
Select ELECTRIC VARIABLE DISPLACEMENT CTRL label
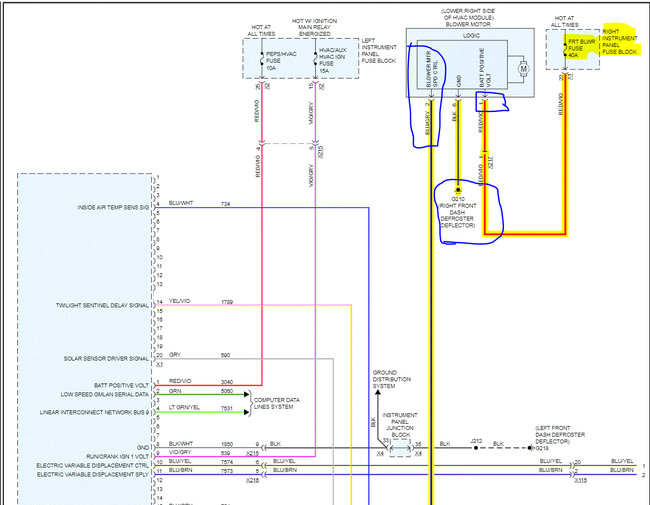pyautogui.click(x=92, y=466)
